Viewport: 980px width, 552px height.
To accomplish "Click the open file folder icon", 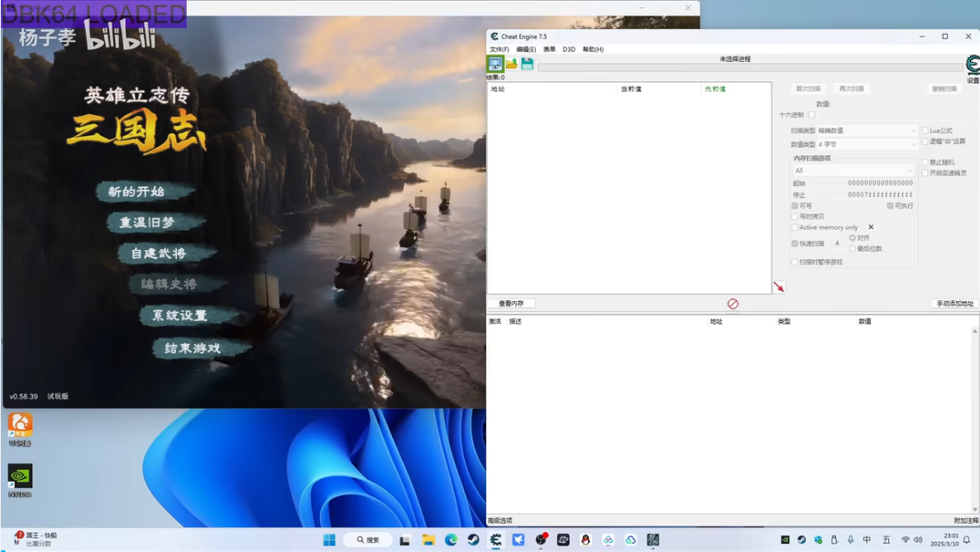I will pyautogui.click(x=511, y=64).
